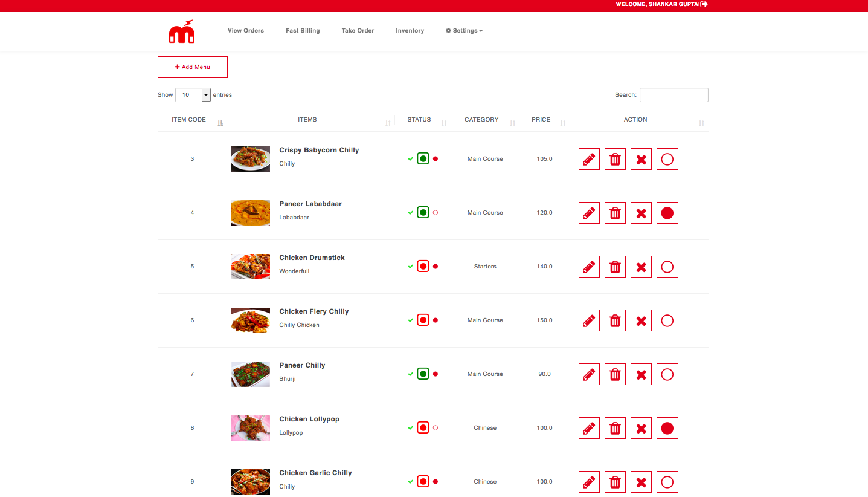
Task: Toggle circle action button for Crispy Babycorn Chilly
Action: point(667,159)
